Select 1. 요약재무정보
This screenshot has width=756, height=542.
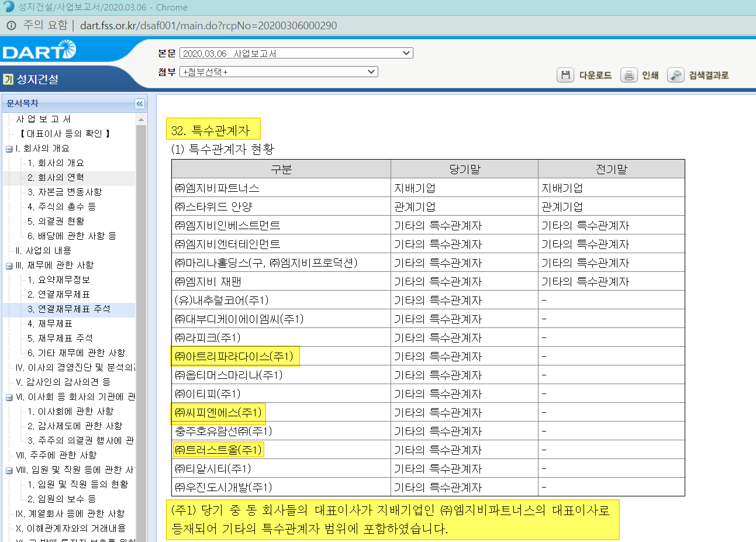tap(58, 280)
